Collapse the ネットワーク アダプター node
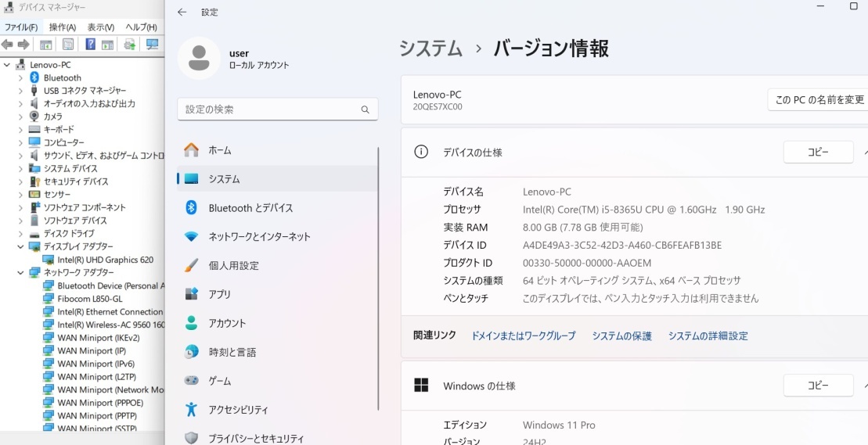This screenshot has width=868, height=445. coord(20,272)
